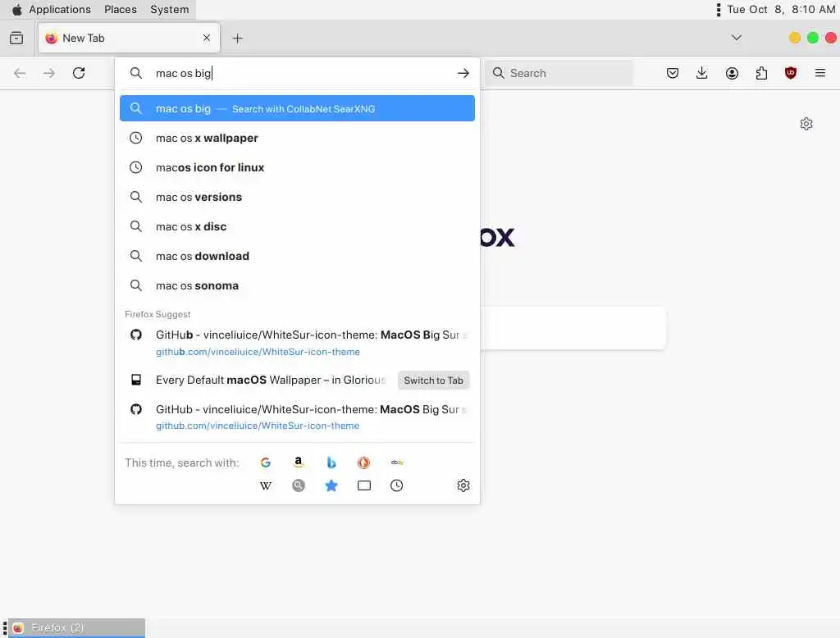The image size is (840, 638).
Task: Expand the list all tabs chevron
Action: pyautogui.click(x=737, y=38)
